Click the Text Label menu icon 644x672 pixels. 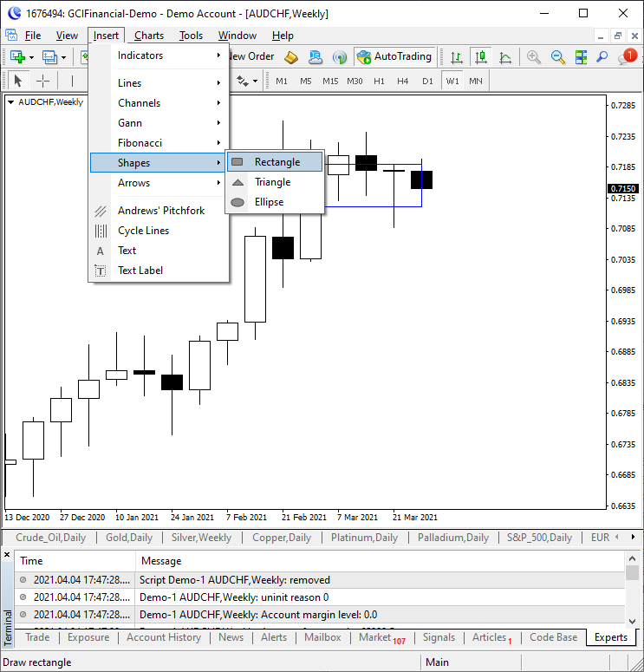101,271
